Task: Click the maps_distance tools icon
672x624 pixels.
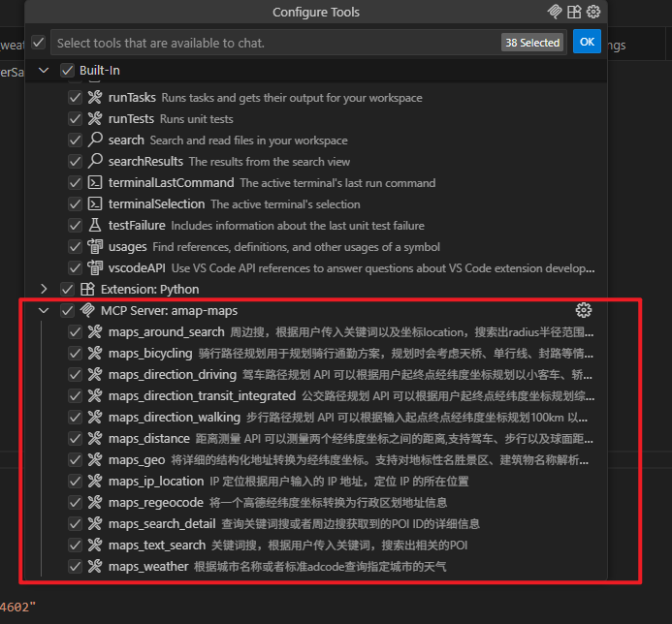Action: 95,439
